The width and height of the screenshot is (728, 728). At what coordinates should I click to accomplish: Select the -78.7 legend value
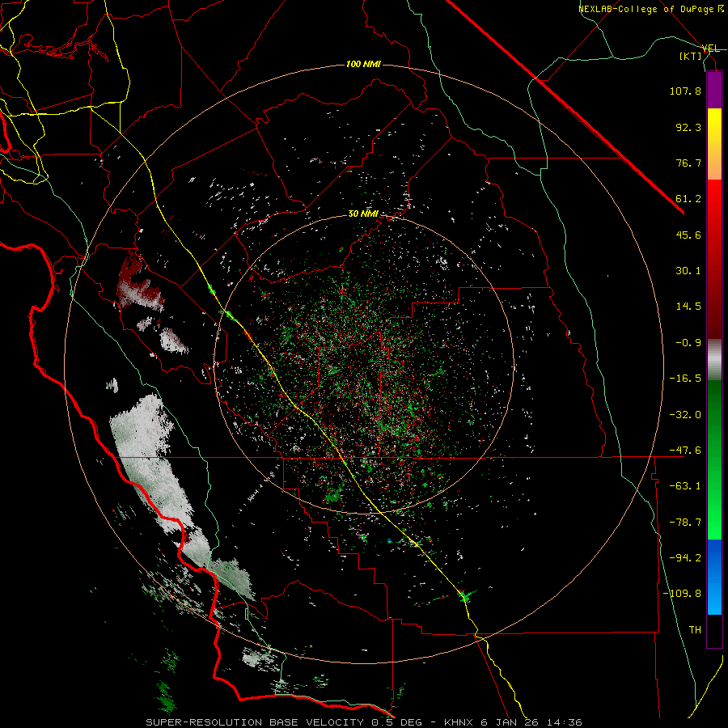pos(685,523)
